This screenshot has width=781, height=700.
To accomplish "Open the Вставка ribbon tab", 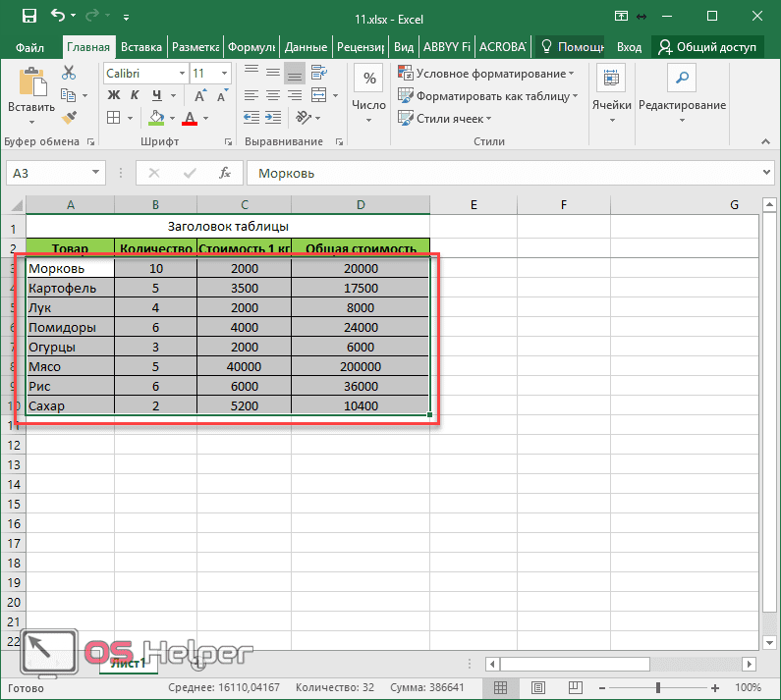I will (141, 47).
